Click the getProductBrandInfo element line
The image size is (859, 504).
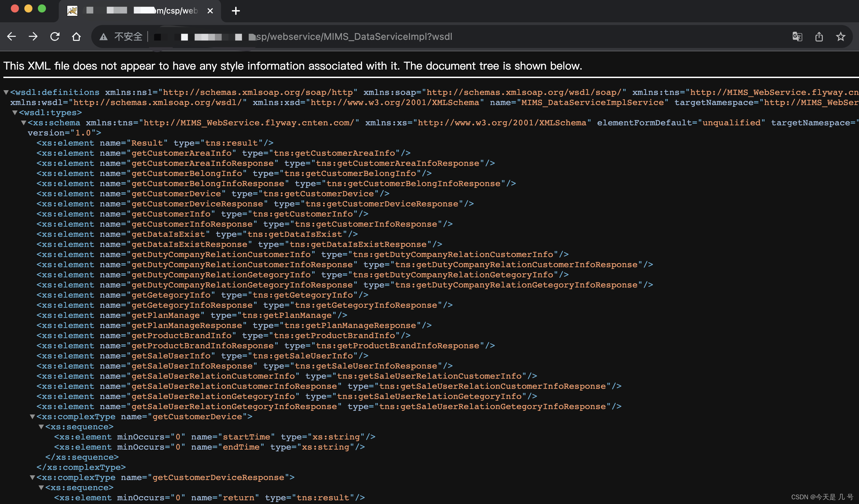point(224,336)
